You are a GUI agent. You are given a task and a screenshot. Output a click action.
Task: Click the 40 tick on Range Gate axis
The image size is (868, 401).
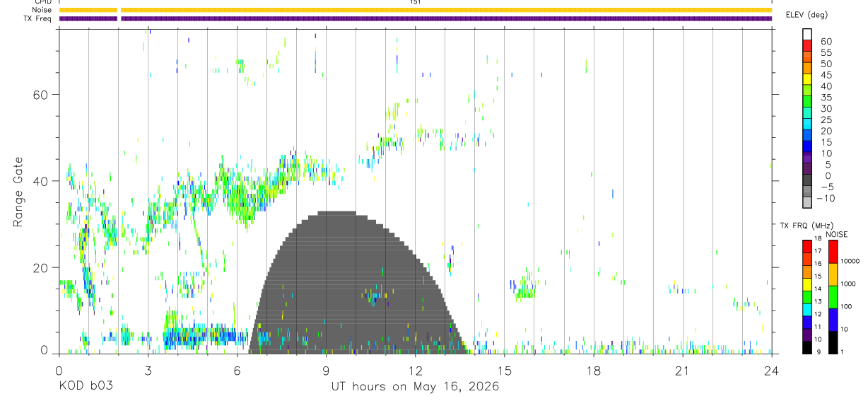(x=41, y=181)
